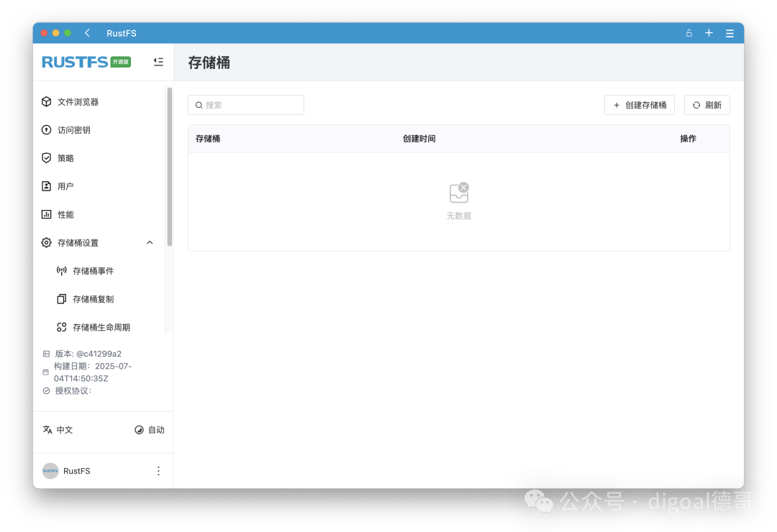Click the 操作 column header

pyautogui.click(x=688, y=139)
